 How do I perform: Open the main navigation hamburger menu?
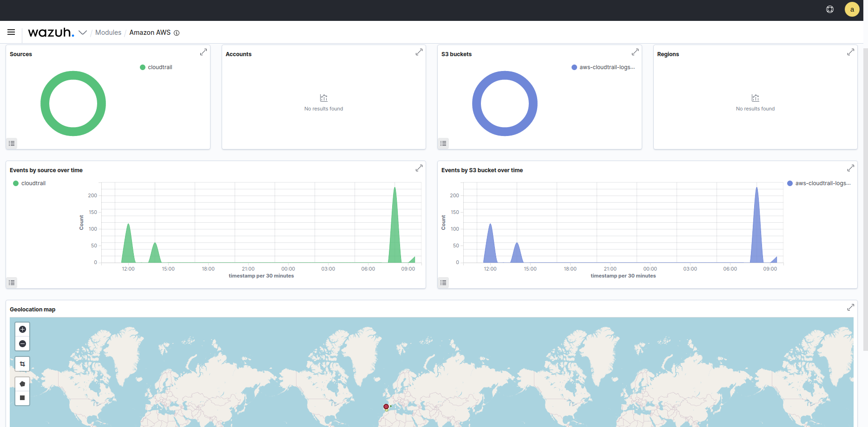tap(11, 32)
